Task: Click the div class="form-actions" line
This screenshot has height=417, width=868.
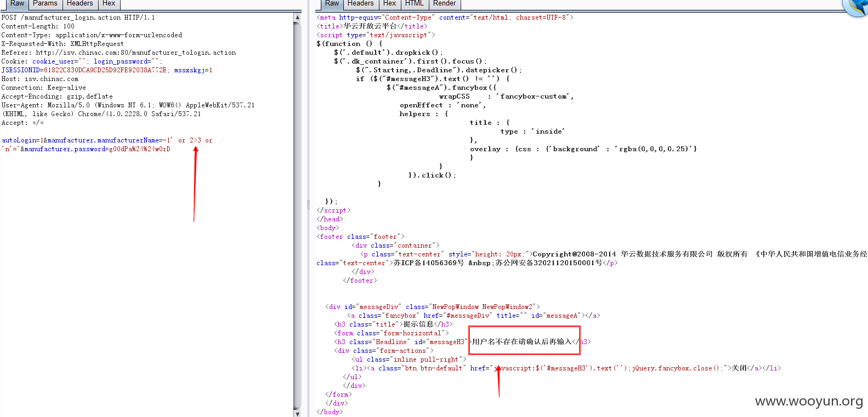Action: (384, 351)
